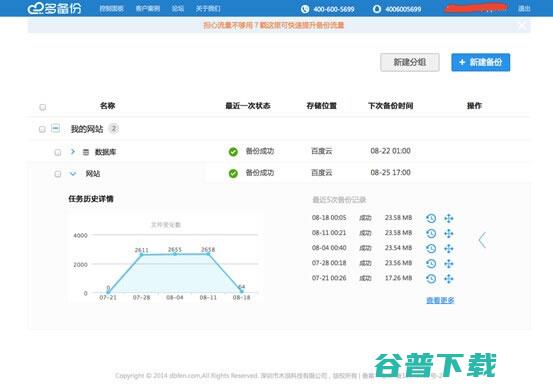Tick the checkbox for the 数据库 task

click(58, 152)
